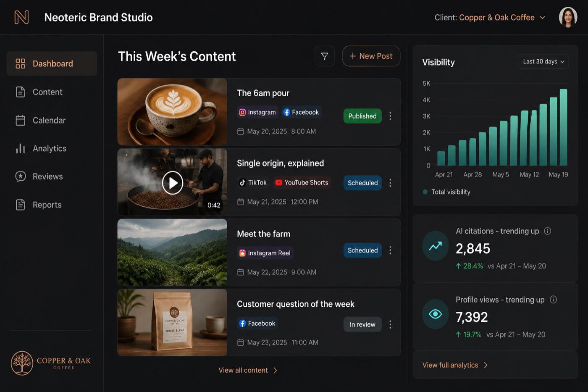Viewport: 588px width, 392px height.
Task: Click the Published status badge
Action: click(362, 116)
